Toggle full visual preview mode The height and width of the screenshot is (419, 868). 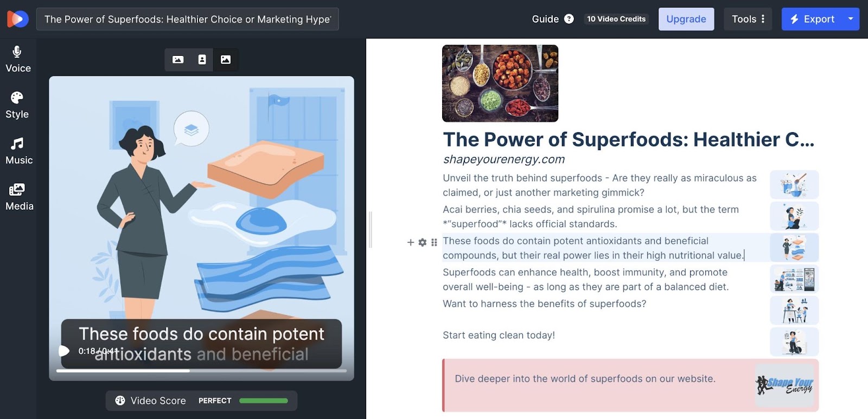pyautogui.click(x=226, y=60)
